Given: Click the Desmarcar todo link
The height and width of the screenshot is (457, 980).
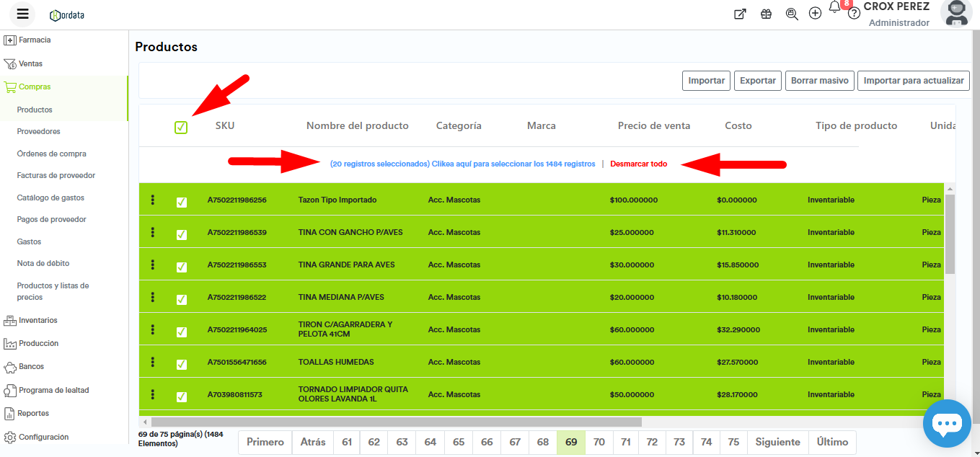Looking at the screenshot, I should click(x=638, y=164).
